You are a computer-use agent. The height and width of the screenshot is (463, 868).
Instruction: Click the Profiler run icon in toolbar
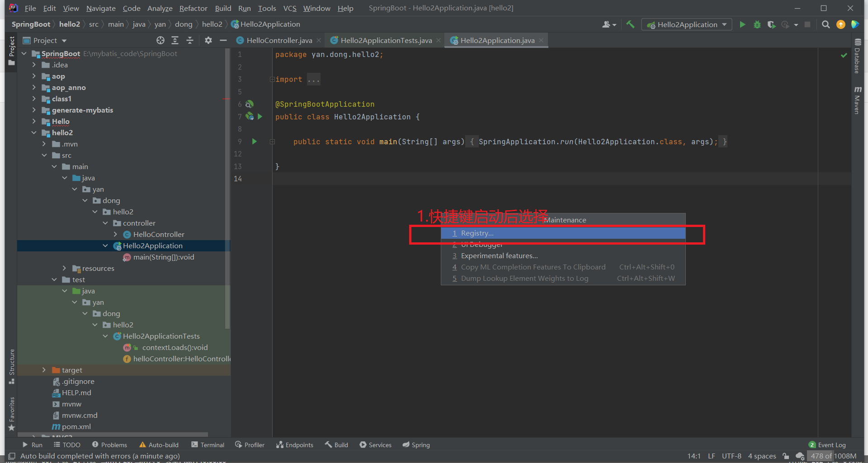[x=785, y=24]
